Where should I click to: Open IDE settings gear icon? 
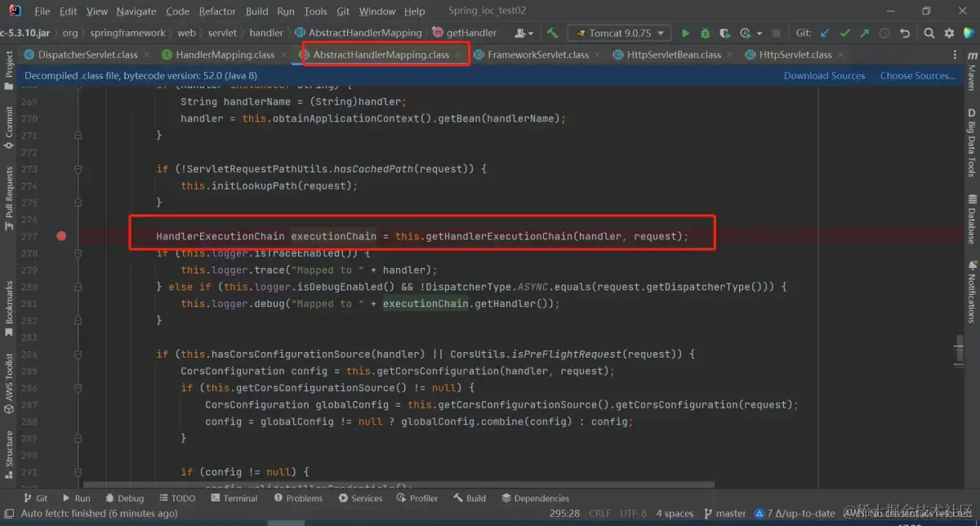tap(949, 33)
